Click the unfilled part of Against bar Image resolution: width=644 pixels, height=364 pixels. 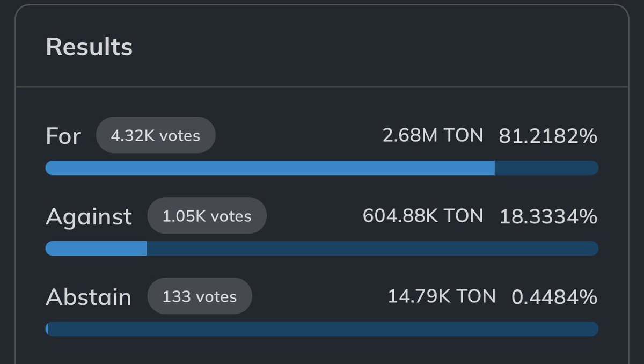372,248
